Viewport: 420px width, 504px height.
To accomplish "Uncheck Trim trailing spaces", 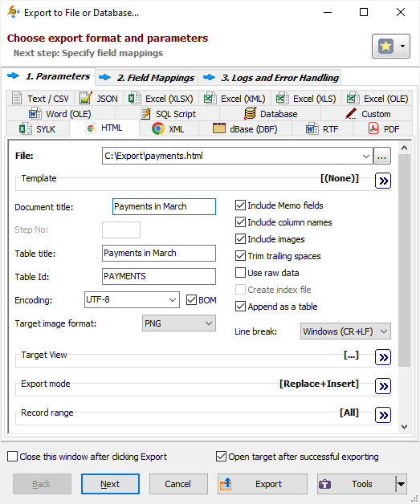I will (240, 255).
